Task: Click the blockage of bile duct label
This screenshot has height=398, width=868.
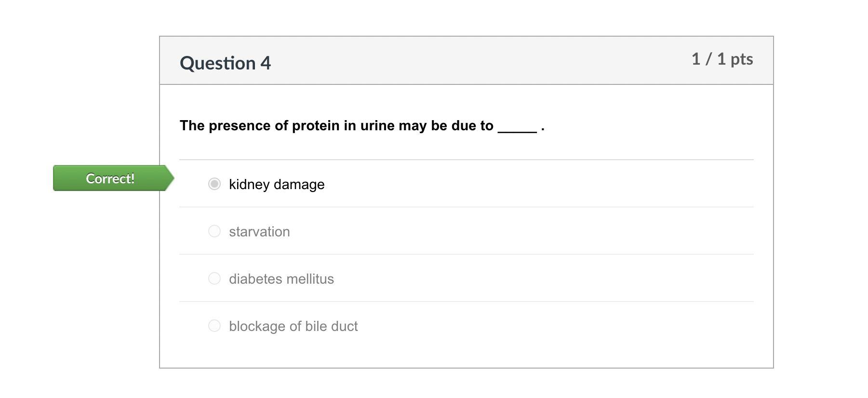Action: (x=293, y=326)
